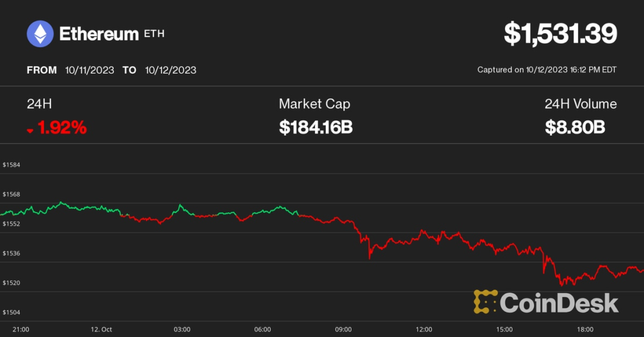Click the red down-arrow 24H change icon
644x337 pixels.
pos(30,131)
